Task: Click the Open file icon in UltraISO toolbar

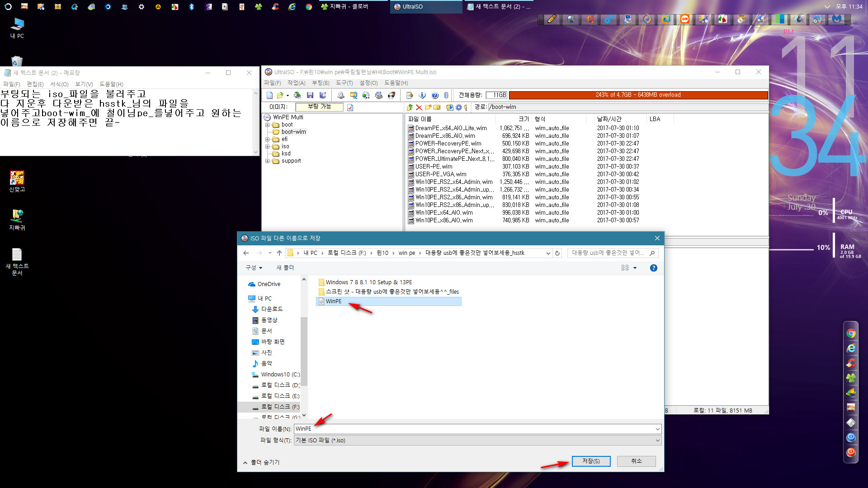Action: [280, 95]
